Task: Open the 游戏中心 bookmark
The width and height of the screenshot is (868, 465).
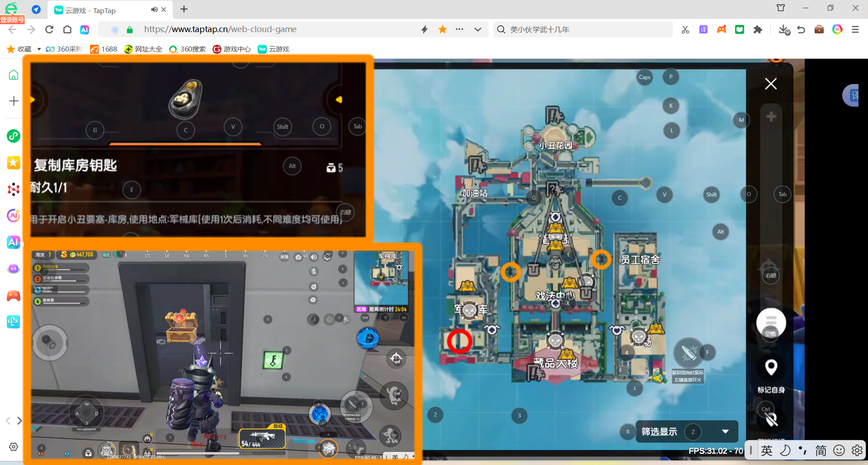Action: click(x=232, y=49)
